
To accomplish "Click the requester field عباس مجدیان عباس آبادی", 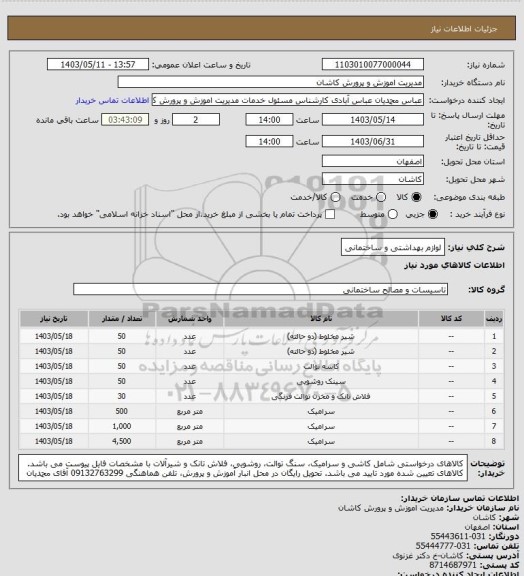I will 288,100.
